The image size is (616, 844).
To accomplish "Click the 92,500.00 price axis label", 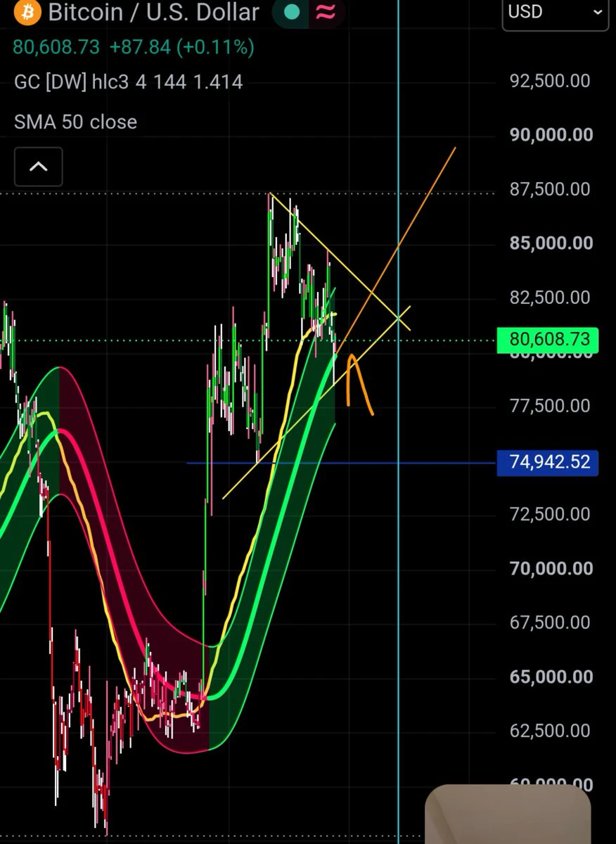I will [550, 81].
